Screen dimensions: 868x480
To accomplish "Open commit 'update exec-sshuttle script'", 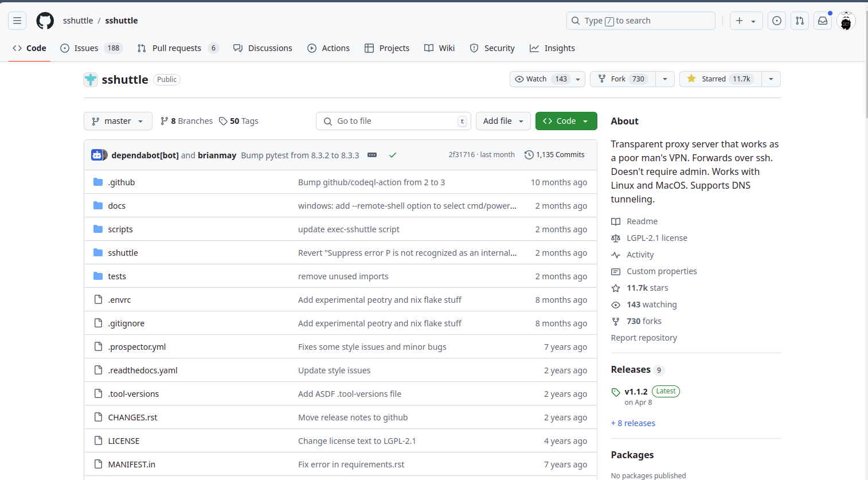I will pos(349,229).
